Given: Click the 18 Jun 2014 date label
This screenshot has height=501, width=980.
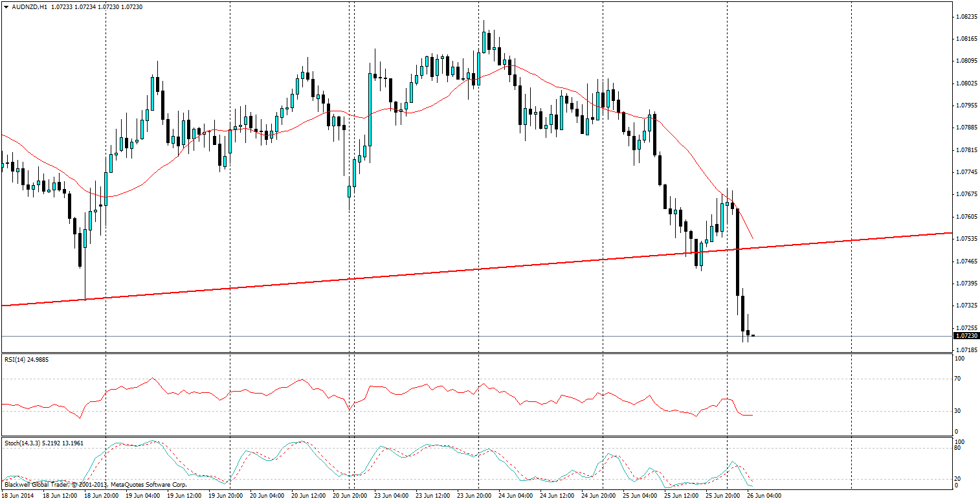Looking at the screenshot, I should point(17,496).
